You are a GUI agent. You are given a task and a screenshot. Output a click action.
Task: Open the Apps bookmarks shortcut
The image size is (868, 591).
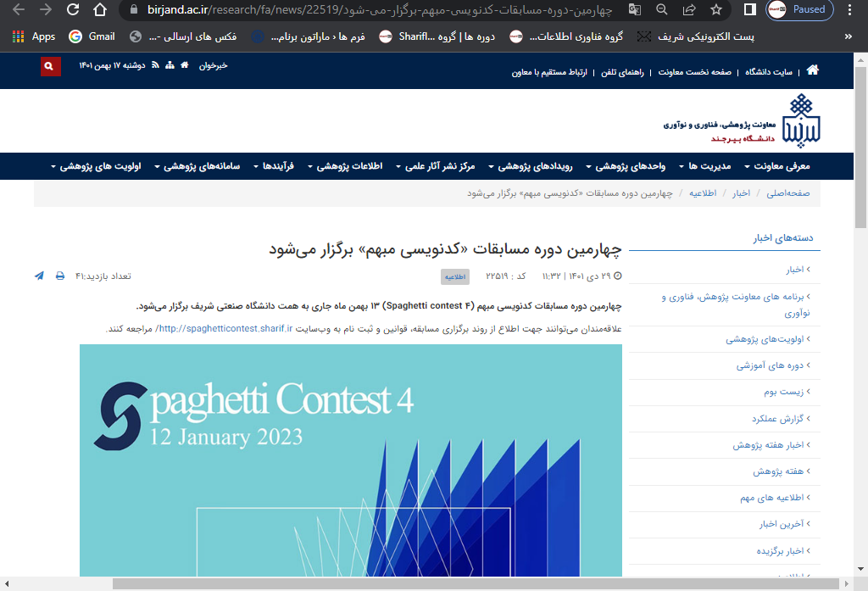pos(34,36)
